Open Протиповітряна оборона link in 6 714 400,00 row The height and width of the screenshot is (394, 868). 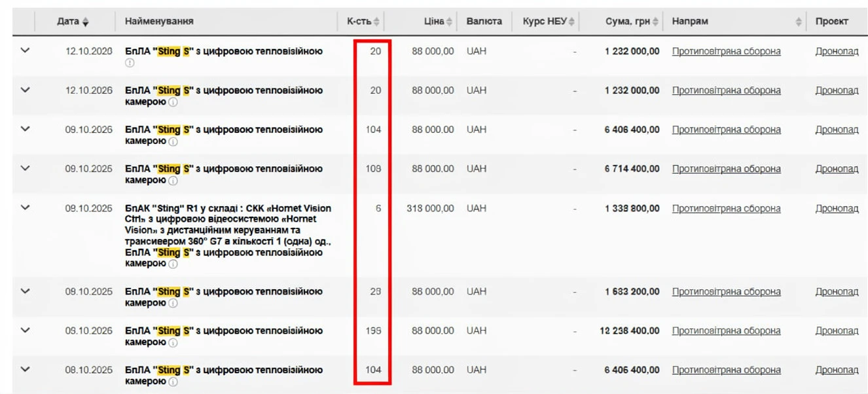pyautogui.click(x=726, y=169)
